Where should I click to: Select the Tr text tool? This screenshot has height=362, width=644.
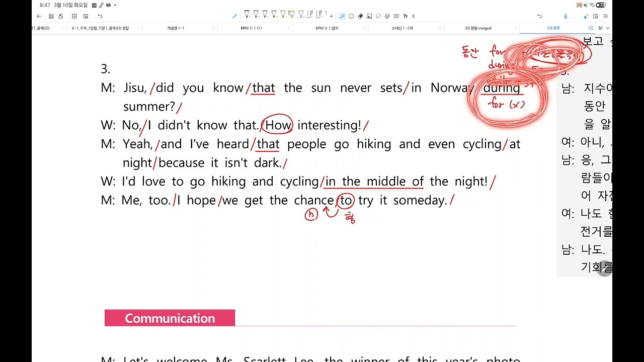pos(406,16)
